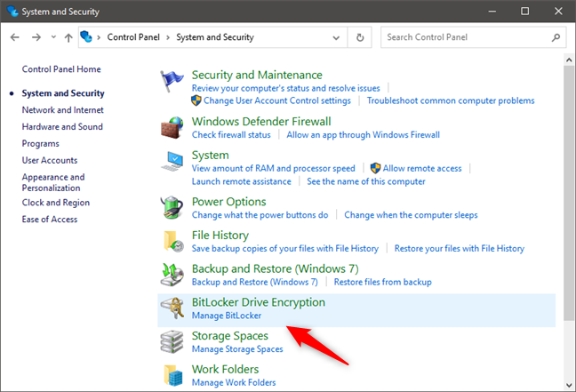Click the scrollbar up arrow

[569, 60]
